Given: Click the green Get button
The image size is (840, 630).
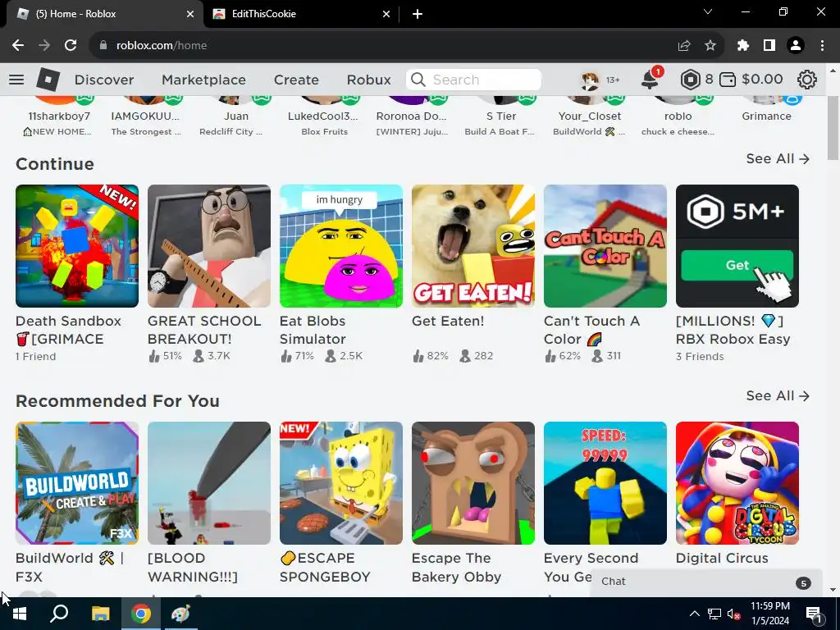Looking at the screenshot, I should click(x=737, y=265).
